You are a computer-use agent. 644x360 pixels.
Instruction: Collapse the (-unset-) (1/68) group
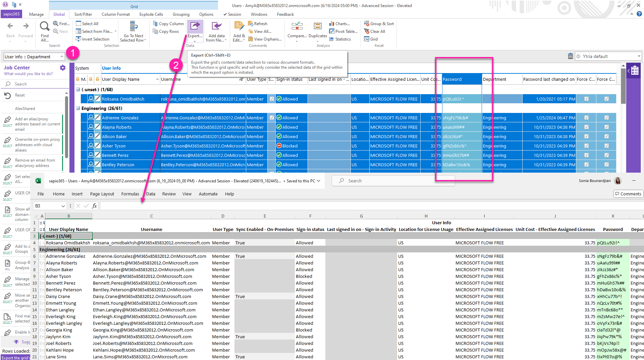78,89
